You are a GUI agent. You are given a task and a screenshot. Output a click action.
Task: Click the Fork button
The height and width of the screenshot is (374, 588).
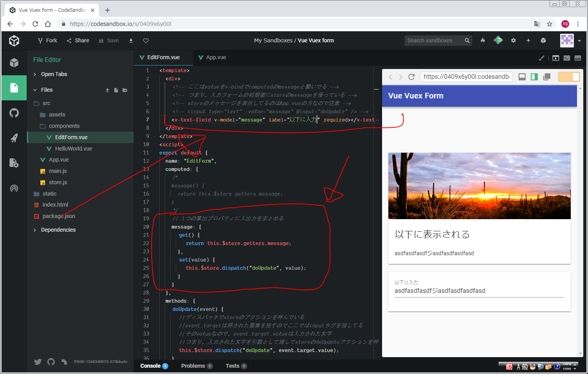47,40
